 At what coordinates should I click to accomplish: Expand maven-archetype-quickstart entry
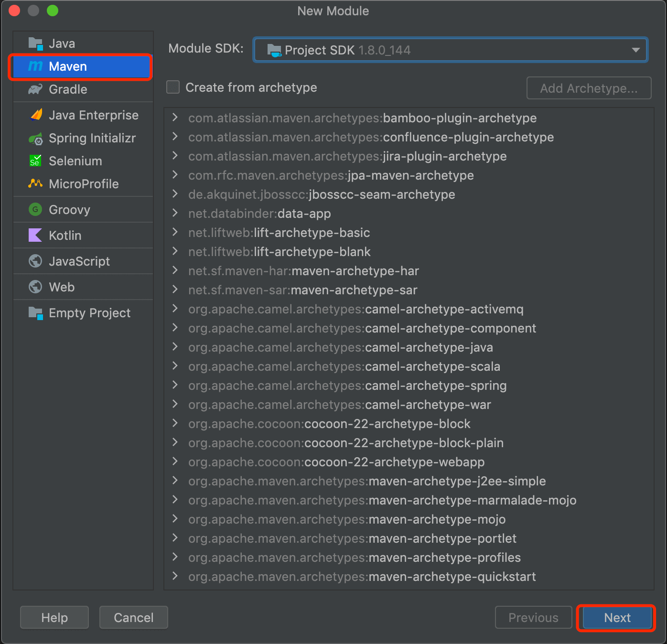(175, 576)
